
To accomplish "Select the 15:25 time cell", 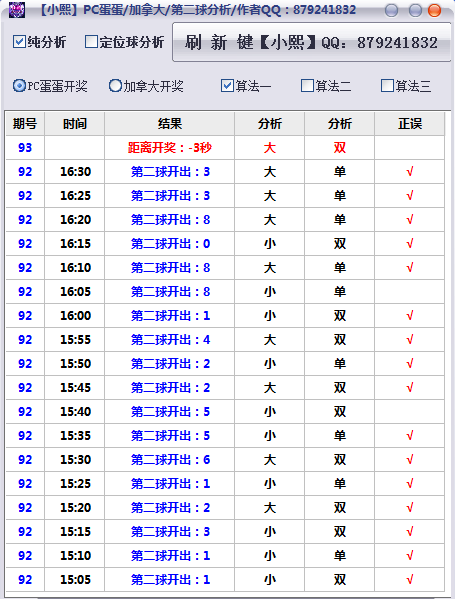I will click(x=75, y=484).
